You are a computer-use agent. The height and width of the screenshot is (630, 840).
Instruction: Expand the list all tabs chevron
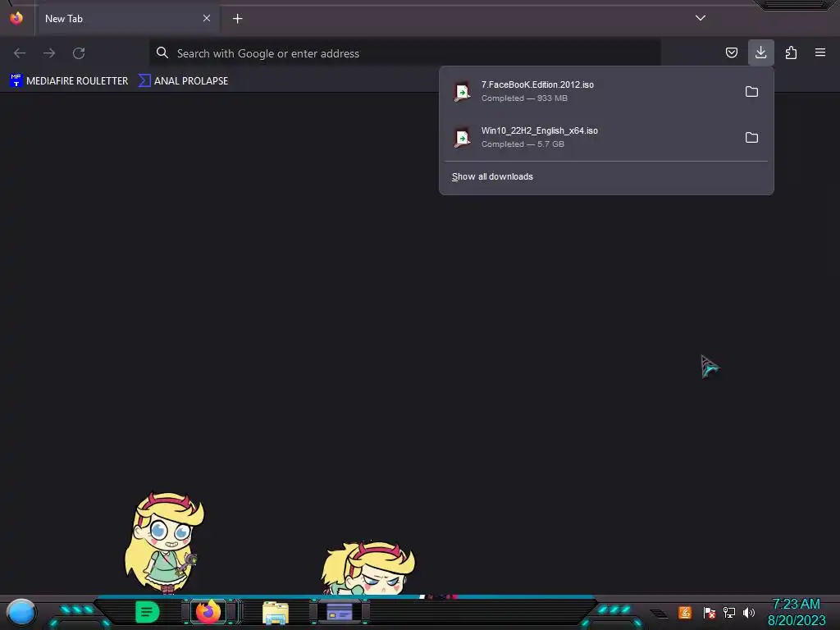coord(701,18)
